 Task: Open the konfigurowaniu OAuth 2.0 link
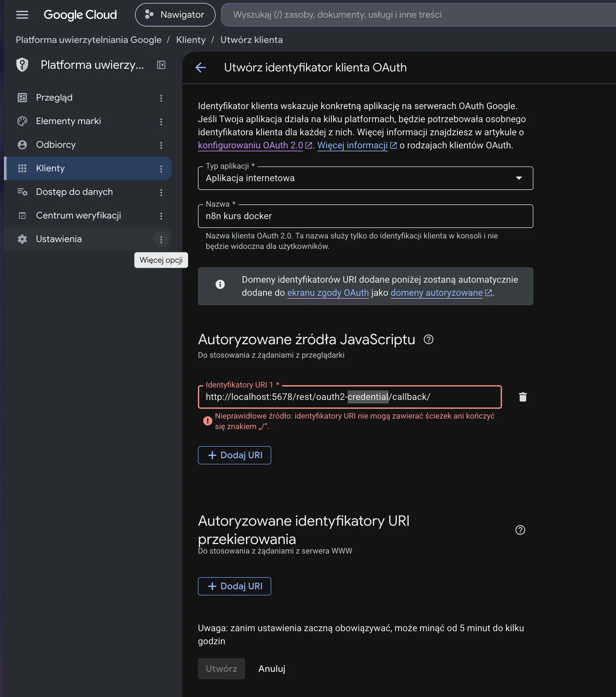[x=255, y=145]
